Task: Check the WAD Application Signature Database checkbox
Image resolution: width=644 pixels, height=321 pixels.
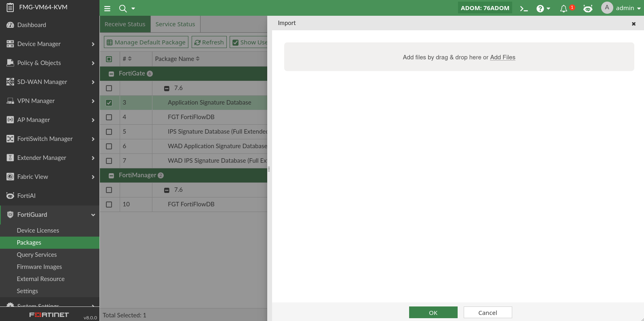Action: point(109,146)
